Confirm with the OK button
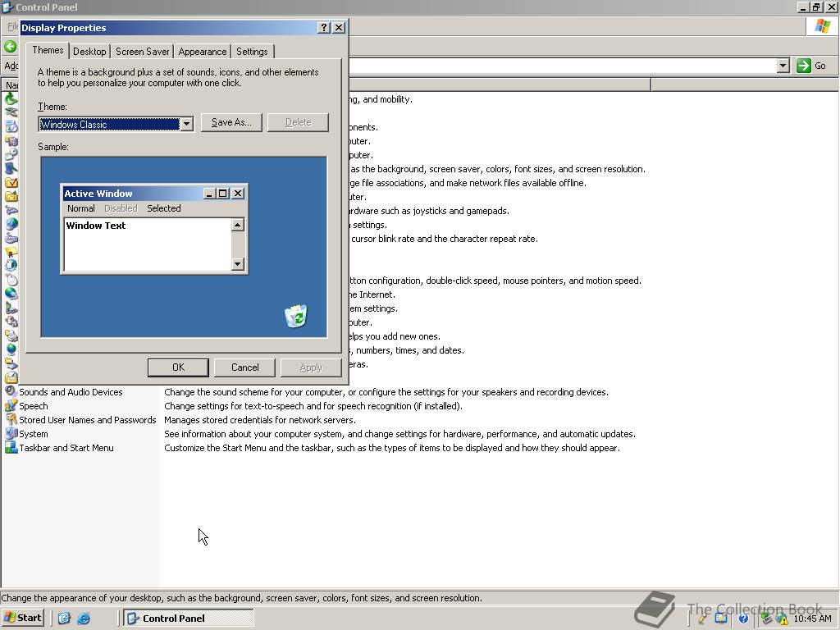 click(178, 367)
